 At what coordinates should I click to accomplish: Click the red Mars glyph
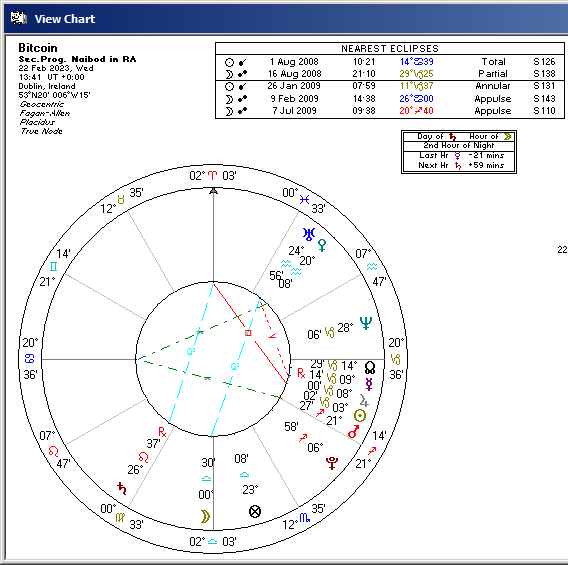coord(353,431)
